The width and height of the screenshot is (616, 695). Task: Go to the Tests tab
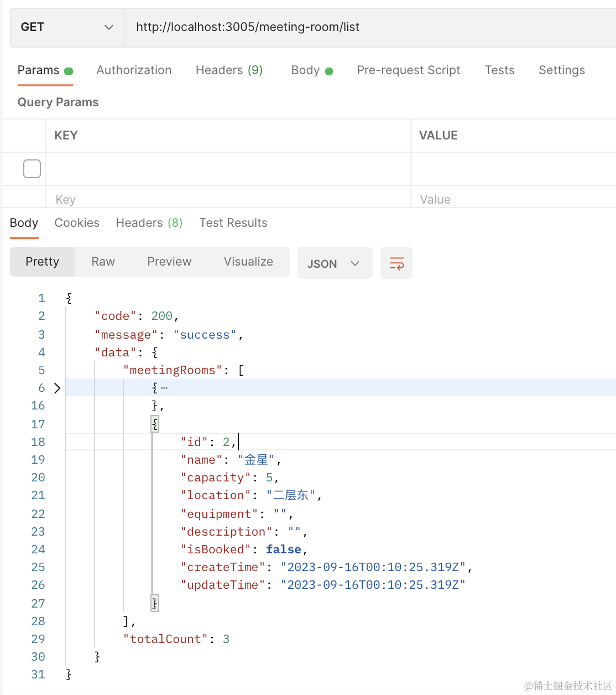click(499, 70)
